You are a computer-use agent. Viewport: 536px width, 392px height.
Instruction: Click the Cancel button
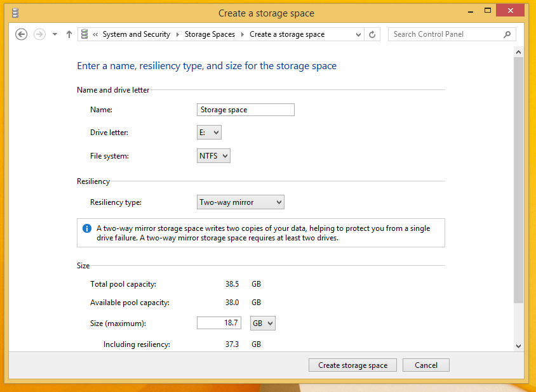click(426, 365)
